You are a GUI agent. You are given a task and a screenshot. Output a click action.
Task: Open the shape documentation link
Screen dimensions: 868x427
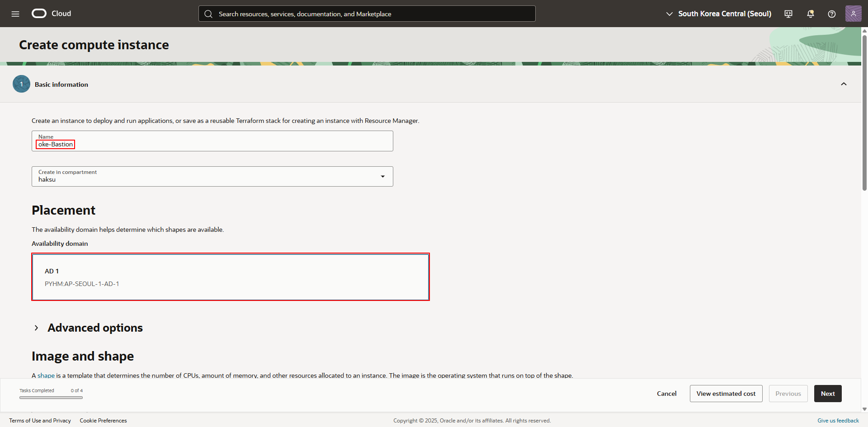tap(46, 375)
